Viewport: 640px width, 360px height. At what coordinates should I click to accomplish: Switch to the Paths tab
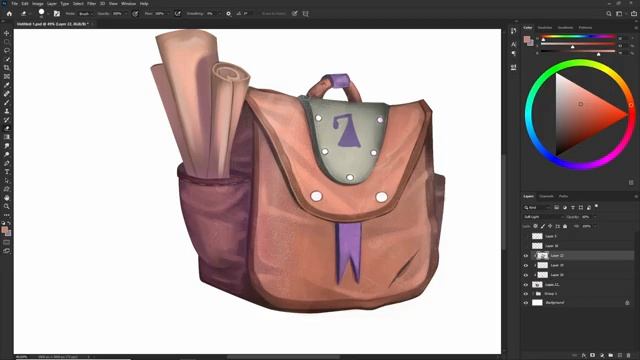pyautogui.click(x=563, y=196)
